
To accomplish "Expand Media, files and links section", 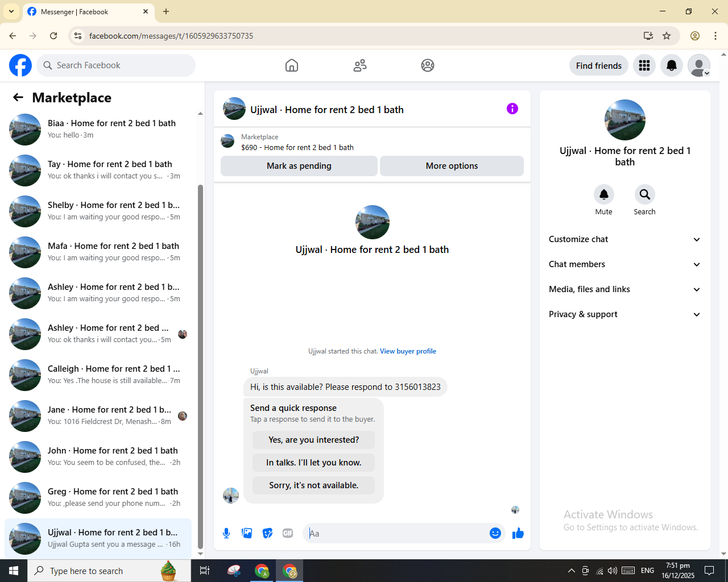I will coord(625,289).
